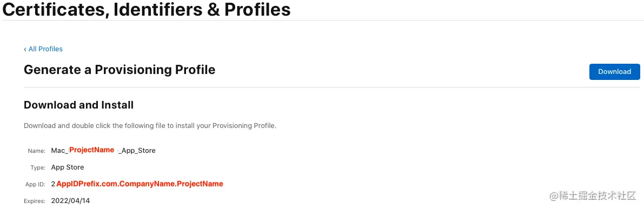
Task: Download the provisioning profile
Action: [614, 72]
